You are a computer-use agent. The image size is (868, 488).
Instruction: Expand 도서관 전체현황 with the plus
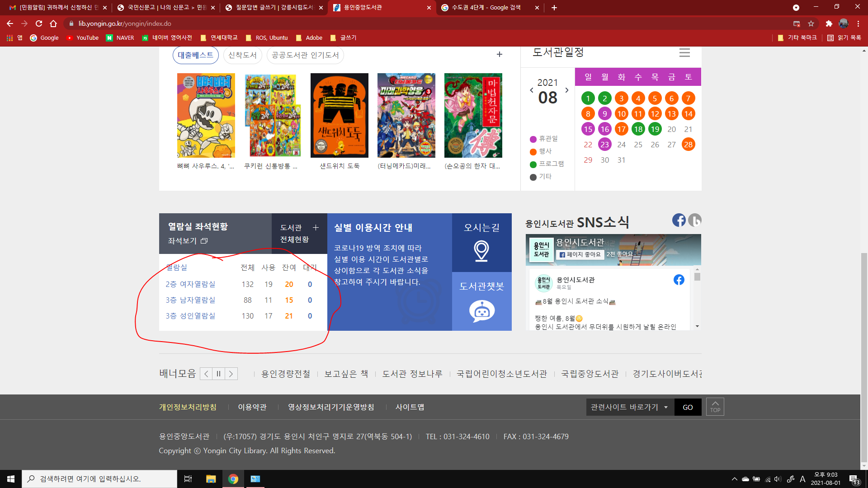click(316, 228)
